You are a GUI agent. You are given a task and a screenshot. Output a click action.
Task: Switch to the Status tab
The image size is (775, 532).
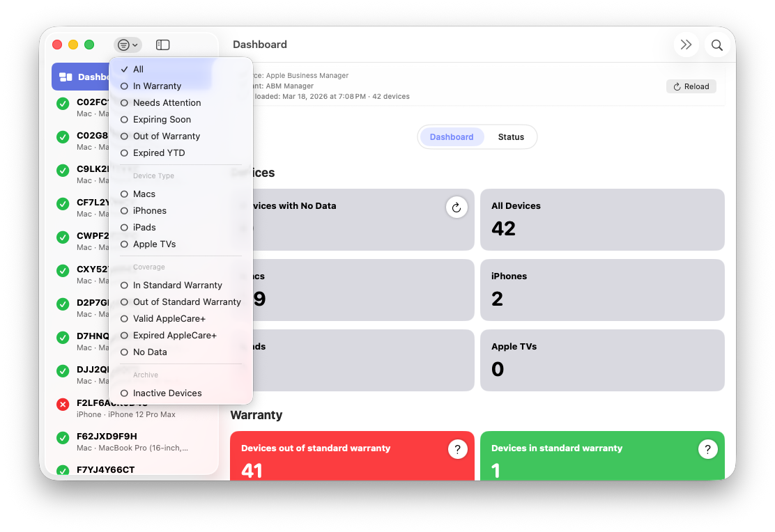point(510,137)
